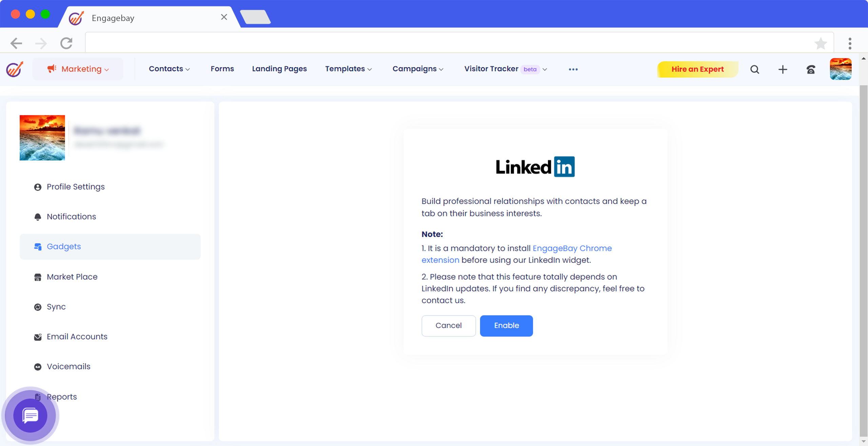This screenshot has width=868, height=446.
Task: Click the Sync circular icon
Action: 38,307
